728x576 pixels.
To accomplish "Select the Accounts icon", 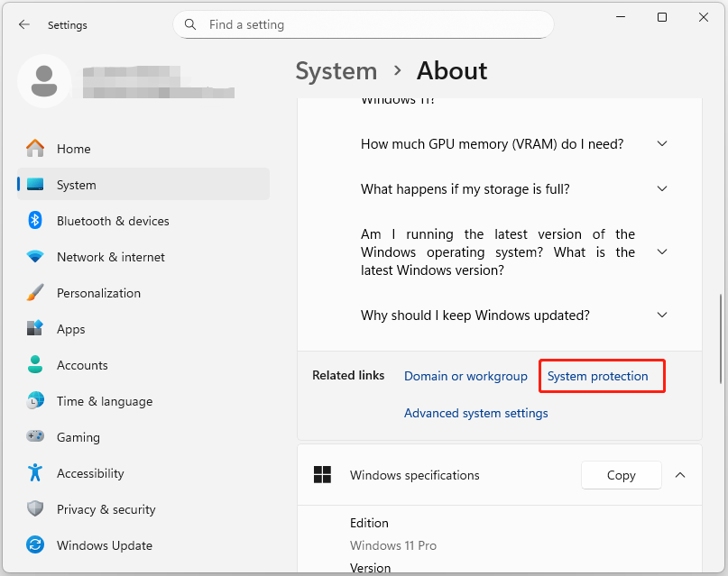I will (x=35, y=365).
